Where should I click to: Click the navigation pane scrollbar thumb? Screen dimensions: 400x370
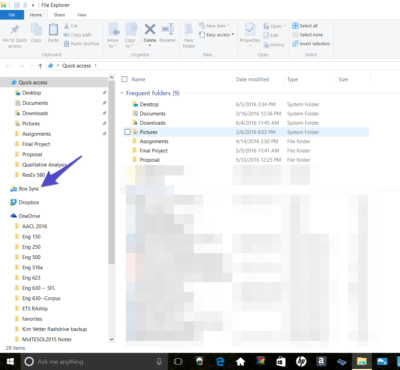[x=112, y=173]
